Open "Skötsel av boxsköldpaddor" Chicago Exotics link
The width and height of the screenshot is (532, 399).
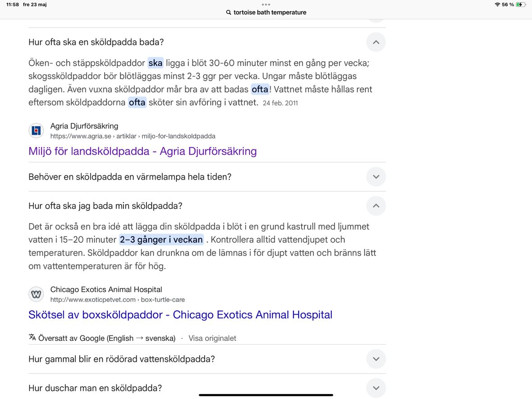coord(180,315)
